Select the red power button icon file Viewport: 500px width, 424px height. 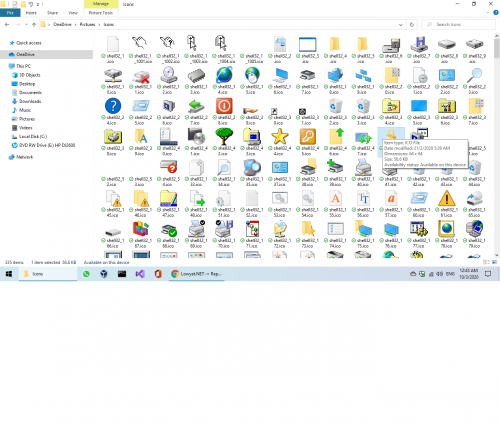click(x=224, y=111)
